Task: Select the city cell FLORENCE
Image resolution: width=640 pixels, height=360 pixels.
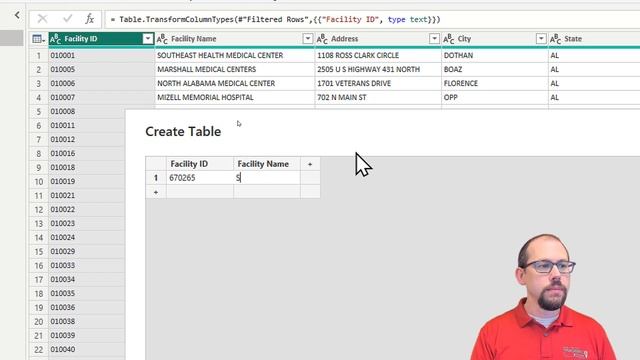Action: click(495, 83)
